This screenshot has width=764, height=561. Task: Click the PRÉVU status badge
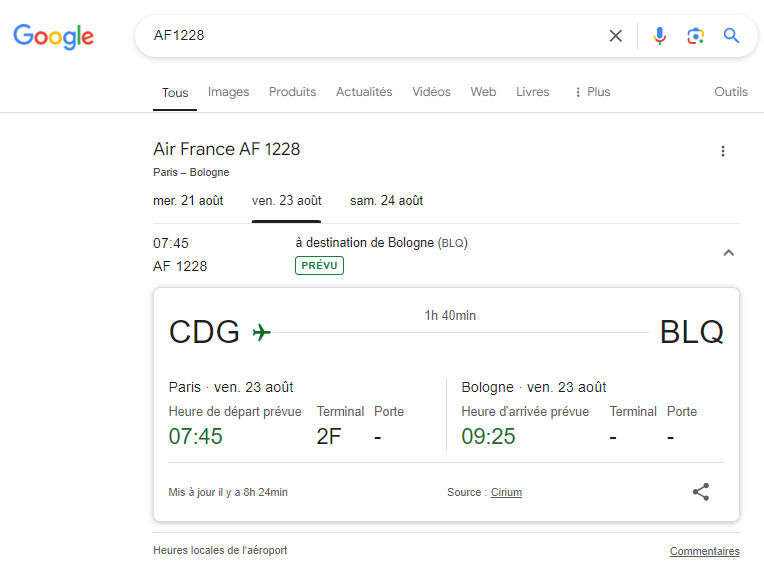click(319, 266)
